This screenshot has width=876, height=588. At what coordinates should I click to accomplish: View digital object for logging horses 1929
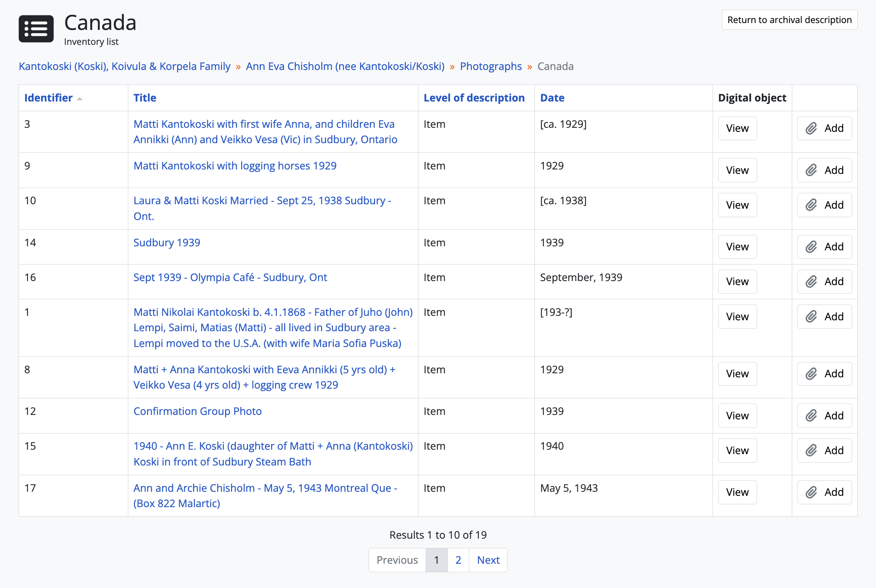point(737,170)
